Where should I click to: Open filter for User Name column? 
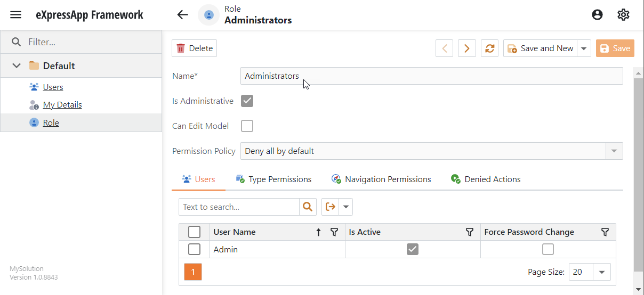334,232
